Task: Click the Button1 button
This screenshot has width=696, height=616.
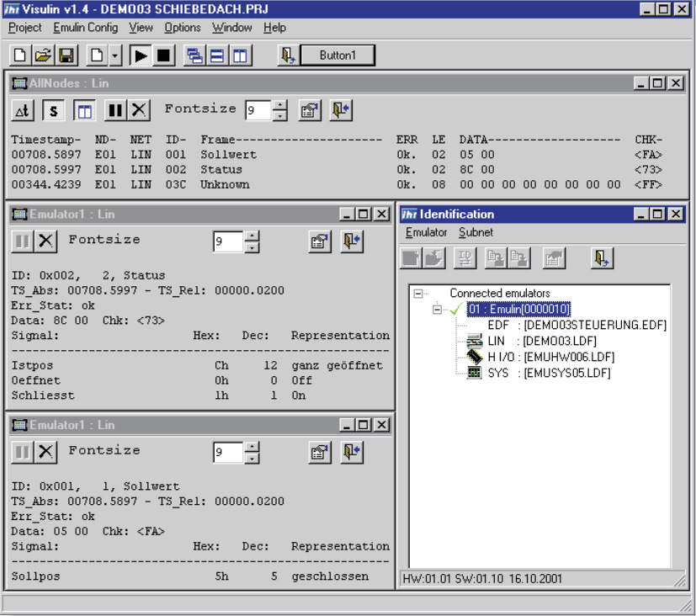Action: [x=337, y=56]
